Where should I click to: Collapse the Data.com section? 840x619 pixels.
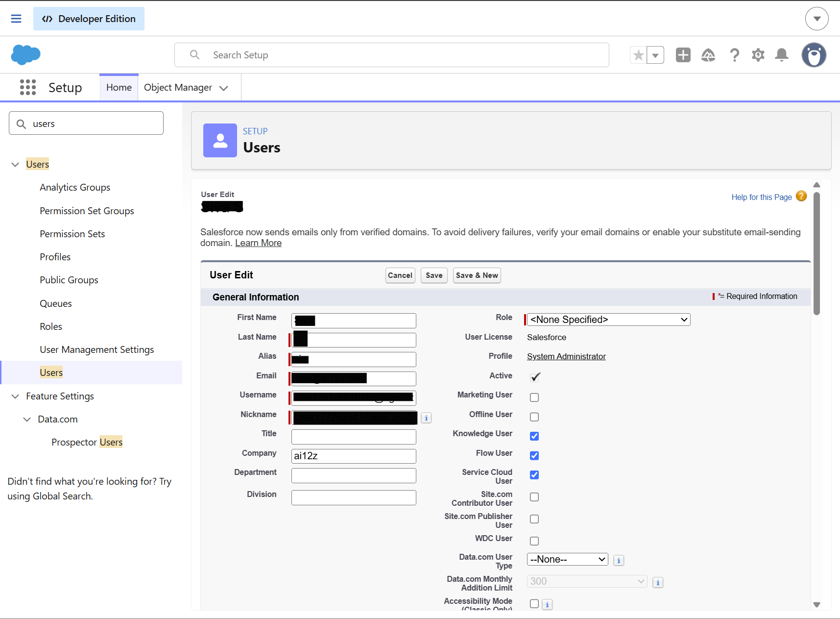(27, 419)
